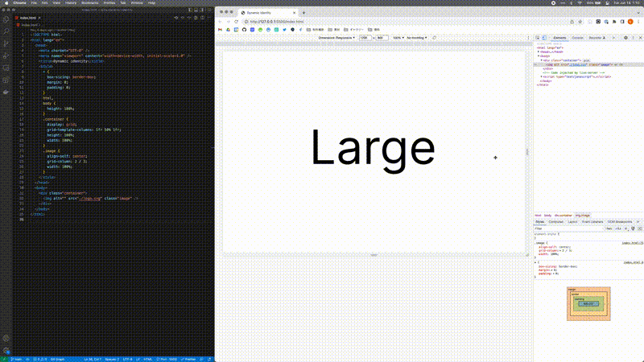Bookmark this page with the star icon
644x362 pixels.
580,22
